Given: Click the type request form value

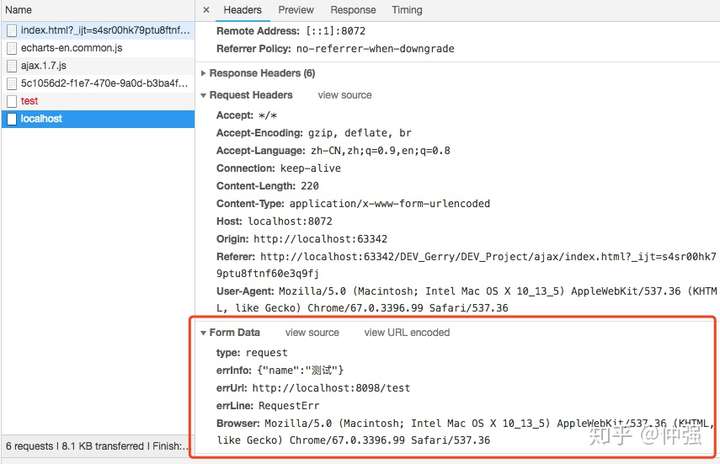Looking at the screenshot, I should 267,353.
